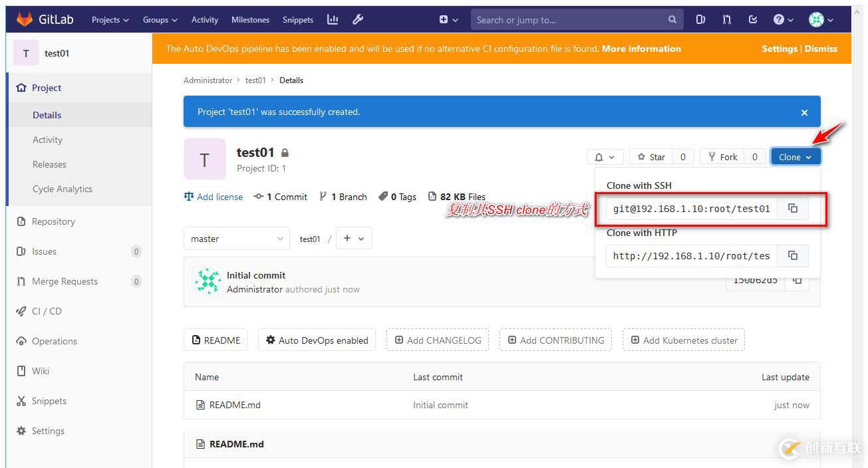This screenshot has height=468, width=868.
Task: Click the star count 0 badge
Action: coord(683,157)
